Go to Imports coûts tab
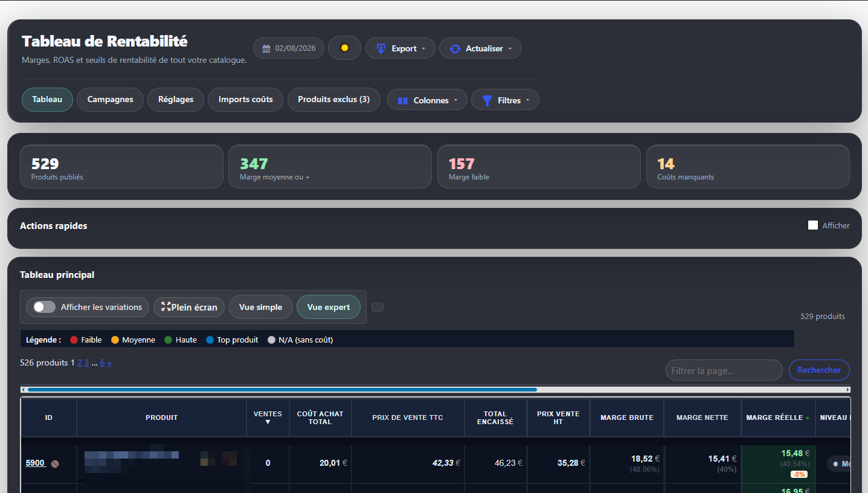This screenshot has height=493, width=868. [246, 100]
